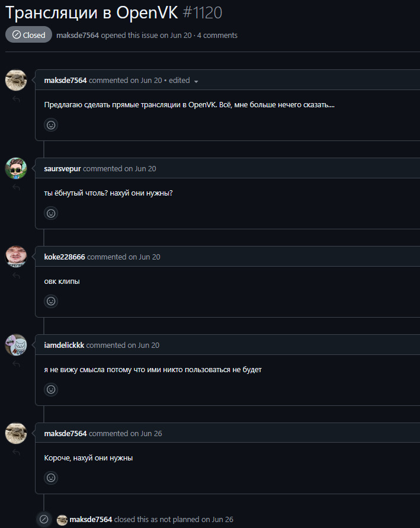Image resolution: width=420 pixels, height=528 pixels.
Task: Click reply arrow under saursvepur's avatar
Action: tap(16, 188)
